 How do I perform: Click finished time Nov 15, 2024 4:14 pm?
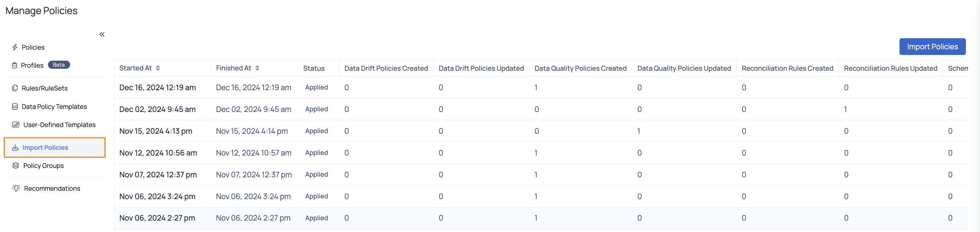click(252, 131)
